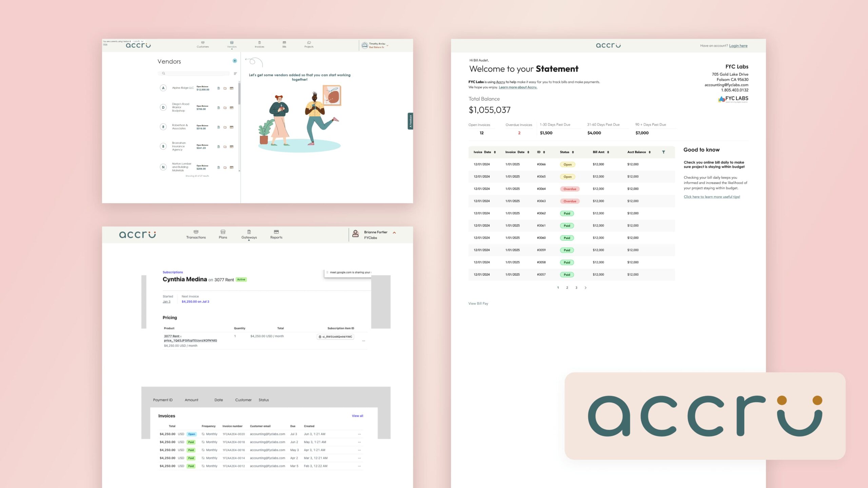Open the vertical Feedback tab on Vendors window
This screenshot has width=868, height=488.
pos(410,121)
